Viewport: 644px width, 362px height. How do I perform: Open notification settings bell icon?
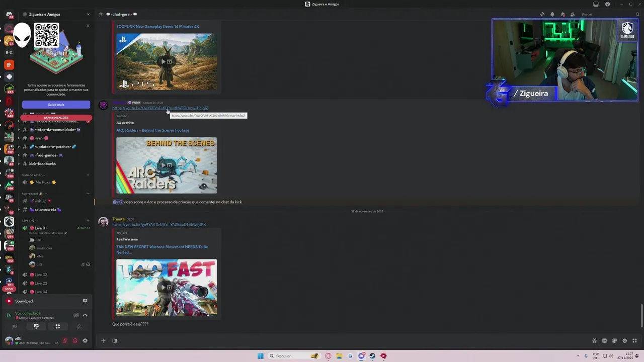coord(552,14)
